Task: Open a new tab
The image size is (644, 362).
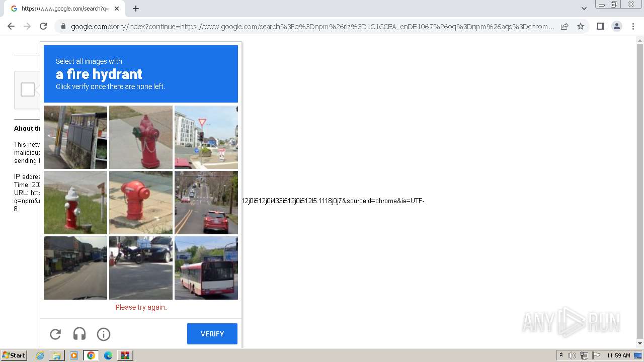Action: 136,9
